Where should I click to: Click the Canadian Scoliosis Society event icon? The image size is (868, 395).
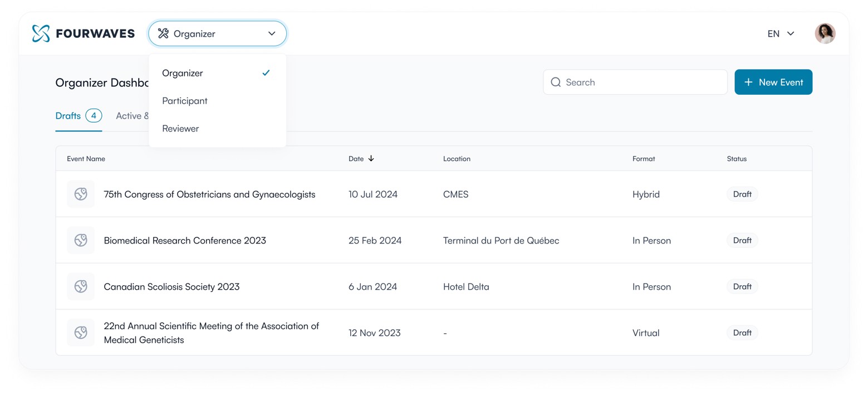[81, 287]
